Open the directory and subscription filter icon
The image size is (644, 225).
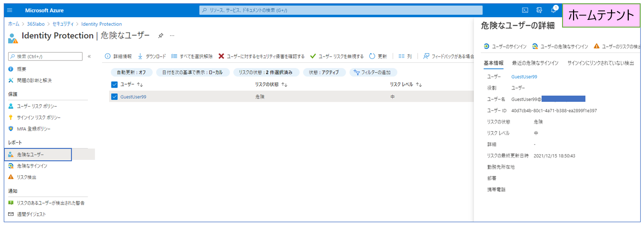[x=539, y=10]
